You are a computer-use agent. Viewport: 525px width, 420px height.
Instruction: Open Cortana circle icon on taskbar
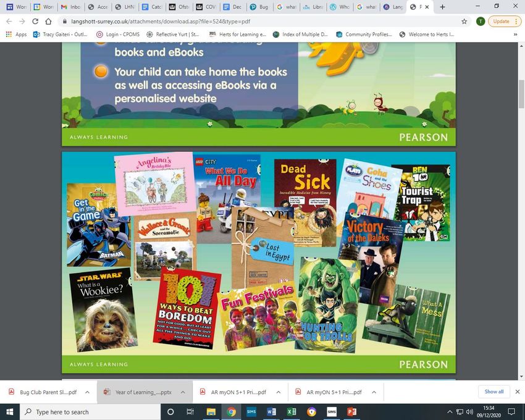(170, 411)
